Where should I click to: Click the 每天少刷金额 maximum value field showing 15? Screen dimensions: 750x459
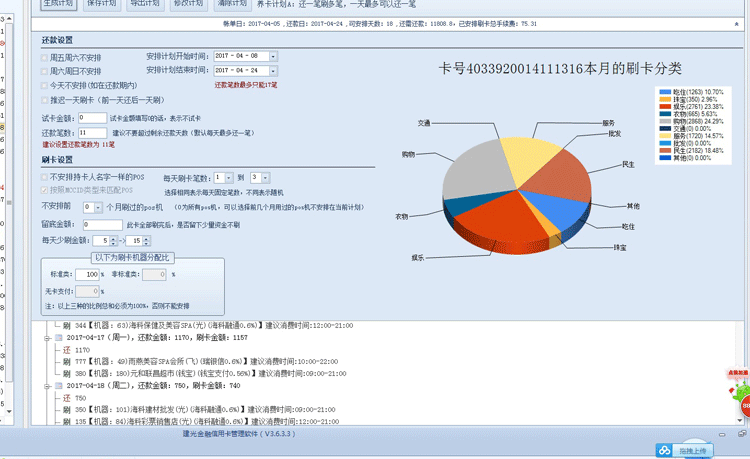pyautogui.click(x=134, y=241)
